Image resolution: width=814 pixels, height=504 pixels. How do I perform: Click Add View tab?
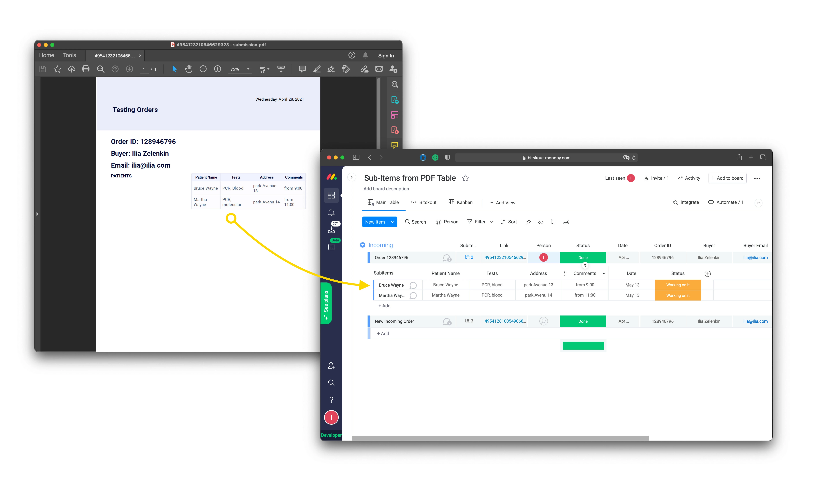[x=502, y=203]
